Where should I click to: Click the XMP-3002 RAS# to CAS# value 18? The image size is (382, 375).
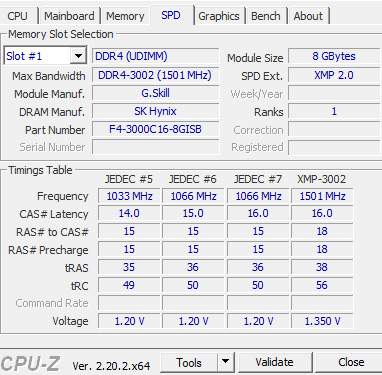[322, 231]
